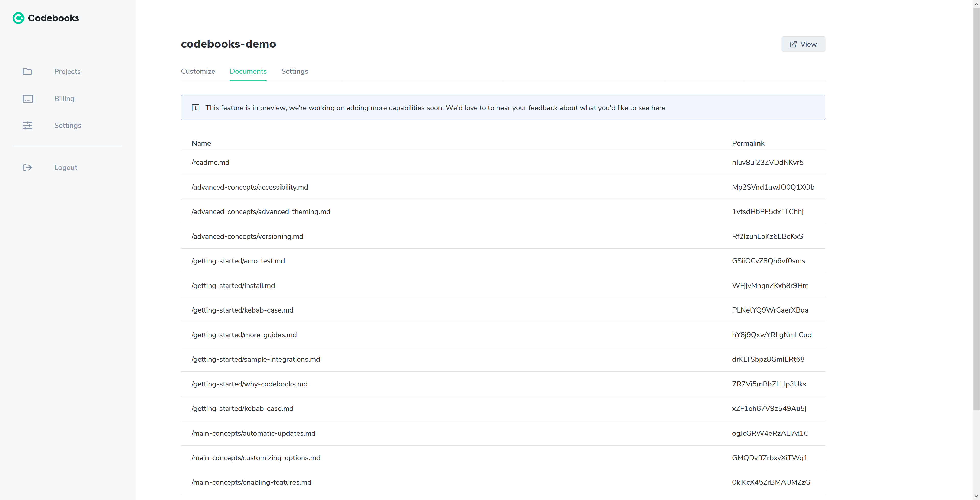Click the Name column header
The image size is (980, 500).
201,143
